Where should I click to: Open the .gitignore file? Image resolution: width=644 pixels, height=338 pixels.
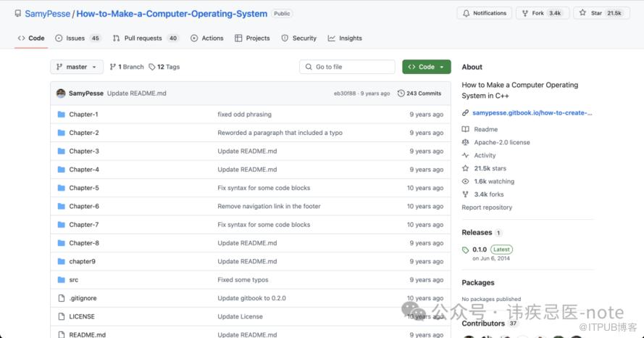(x=83, y=298)
